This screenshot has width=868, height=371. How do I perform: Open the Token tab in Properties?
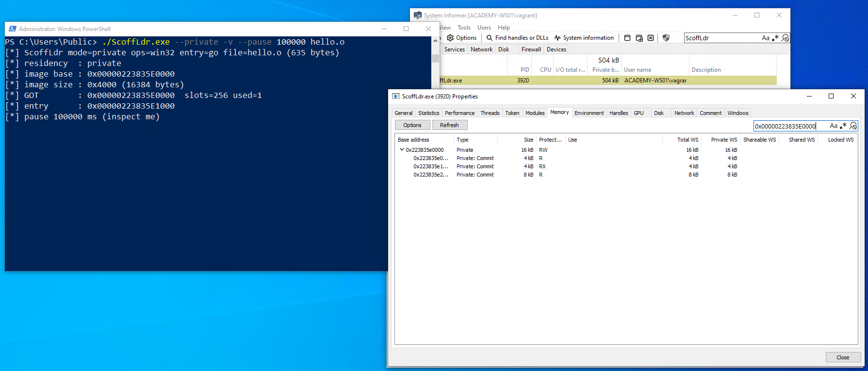coord(512,113)
